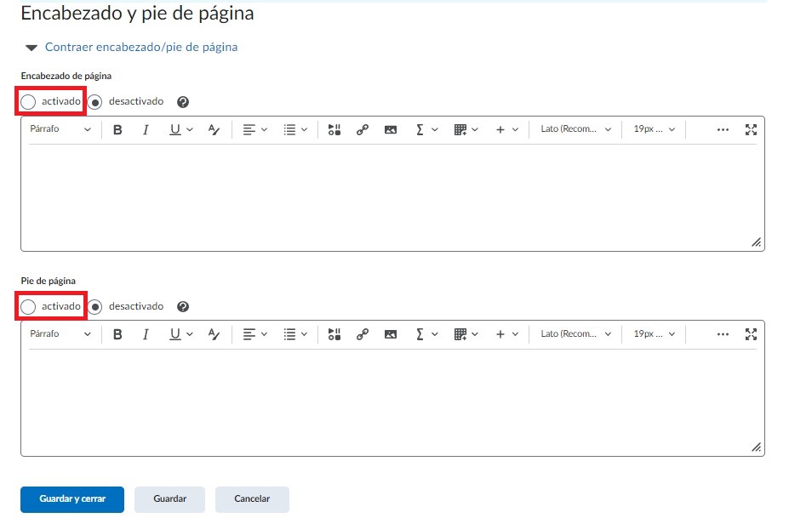
Task: Expand the Lato font family dropdown in the footer editor
Action: pyautogui.click(x=575, y=334)
